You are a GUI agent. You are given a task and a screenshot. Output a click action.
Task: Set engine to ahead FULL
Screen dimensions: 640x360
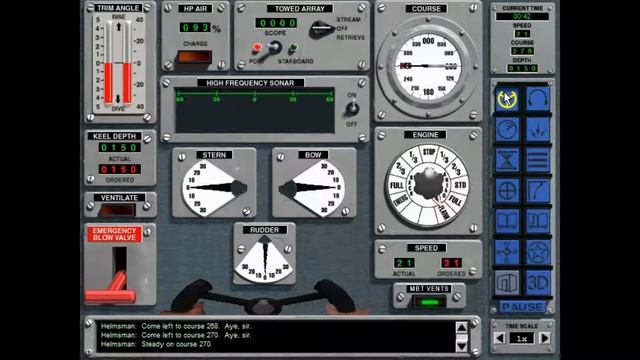coord(455,201)
